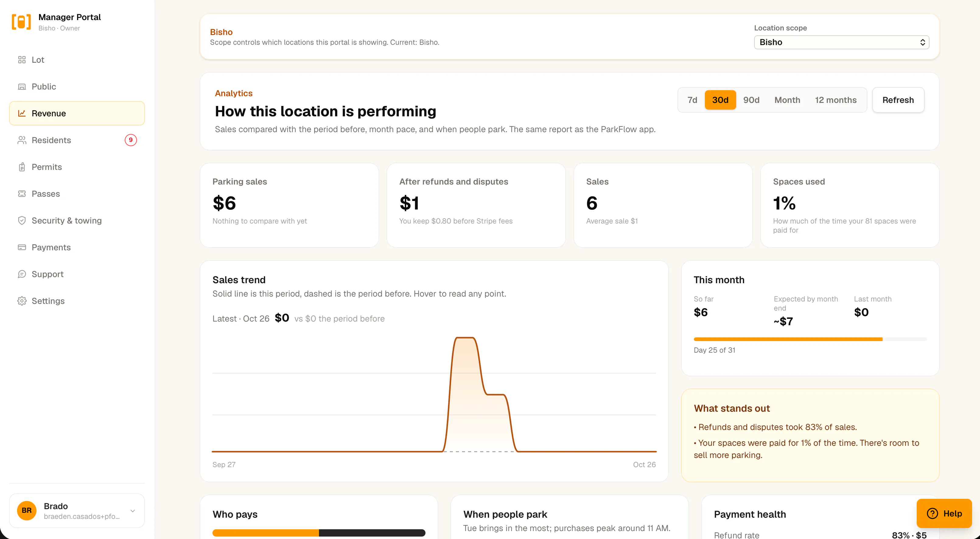Open the Help button label
Image resolution: width=980 pixels, height=539 pixels.
[952, 513]
